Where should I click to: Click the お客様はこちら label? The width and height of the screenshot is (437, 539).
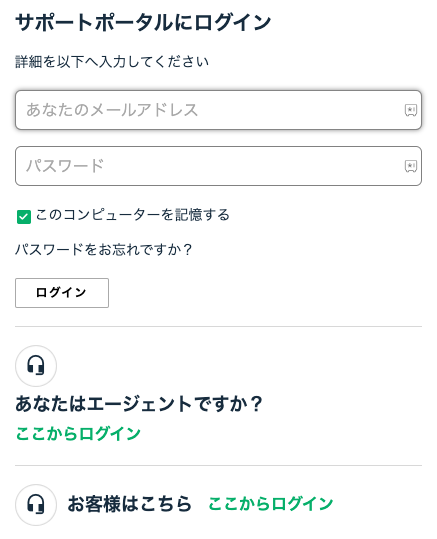[x=129, y=504]
